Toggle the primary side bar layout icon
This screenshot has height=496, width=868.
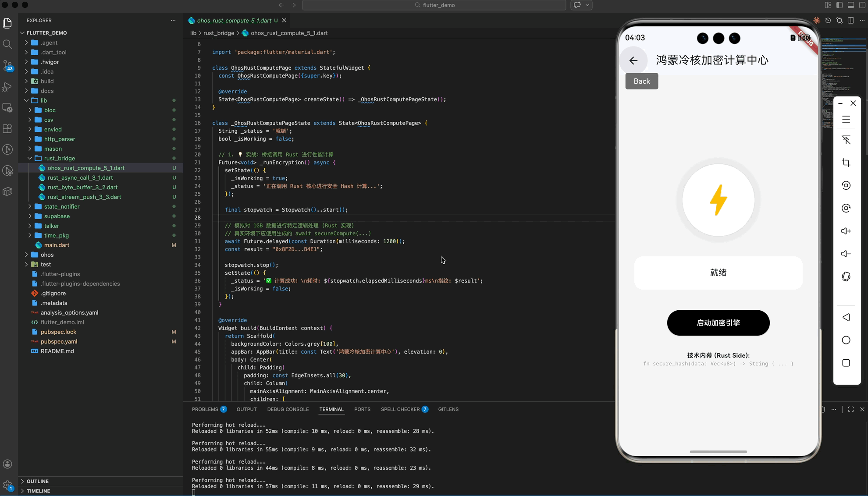pyautogui.click(x=839, y=5)
